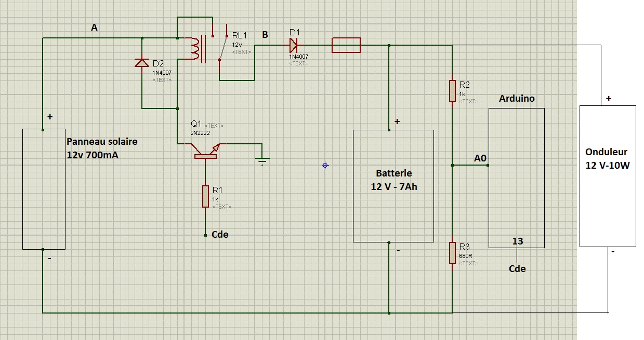644x340 pixels.
Task: Click the node label B
Action: (265, 35)
